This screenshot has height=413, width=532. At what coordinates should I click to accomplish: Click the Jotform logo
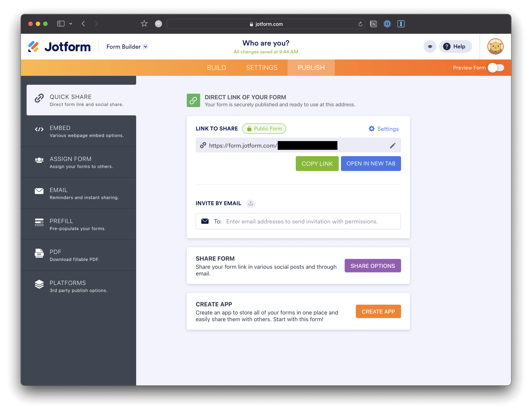[x=59, y=47]
